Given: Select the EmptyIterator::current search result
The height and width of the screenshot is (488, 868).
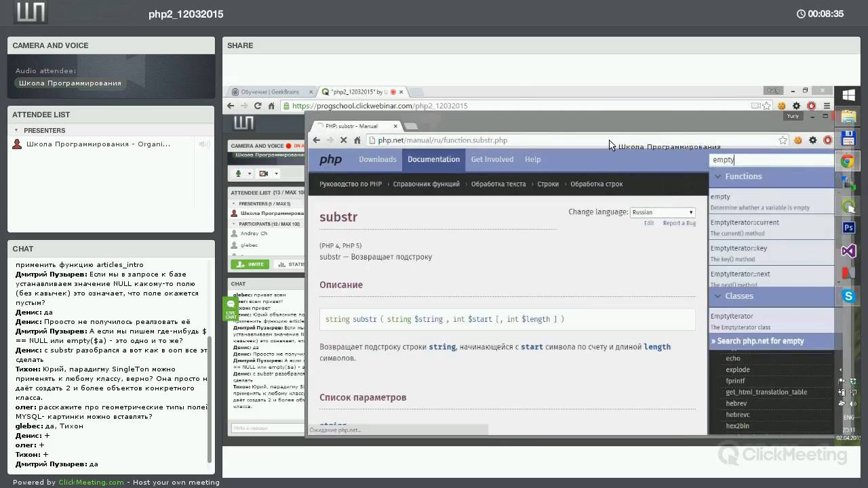Looking at the screenshot, I should (x=771, y=227).
